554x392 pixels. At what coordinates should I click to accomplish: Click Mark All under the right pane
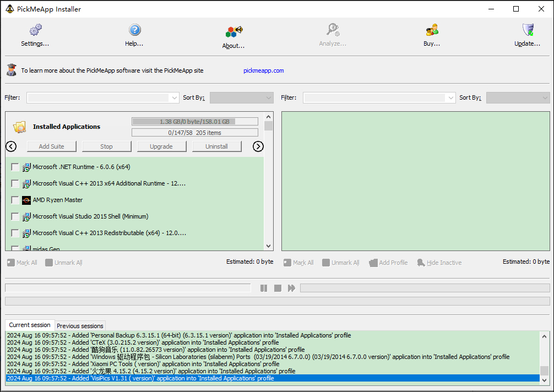pyautogui.click(x=298, y=263)
